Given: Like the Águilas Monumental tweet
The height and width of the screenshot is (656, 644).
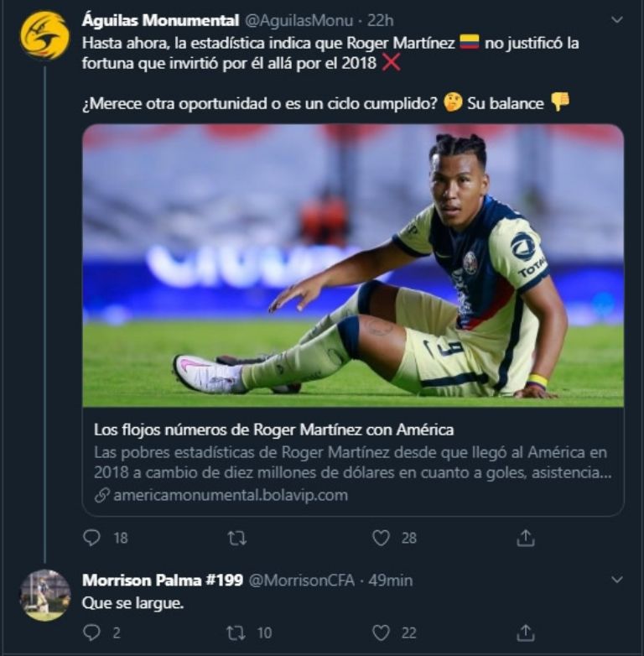Looking at the screenshot, I should (x=382, y=538).
